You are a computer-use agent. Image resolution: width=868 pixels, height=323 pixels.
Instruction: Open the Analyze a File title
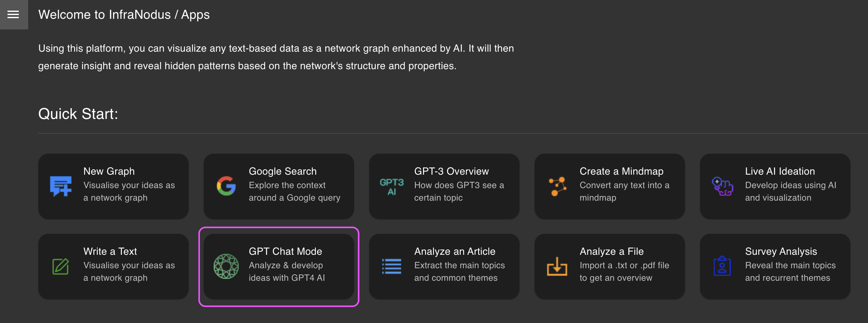pyautogui.click(x=612, y=251)
